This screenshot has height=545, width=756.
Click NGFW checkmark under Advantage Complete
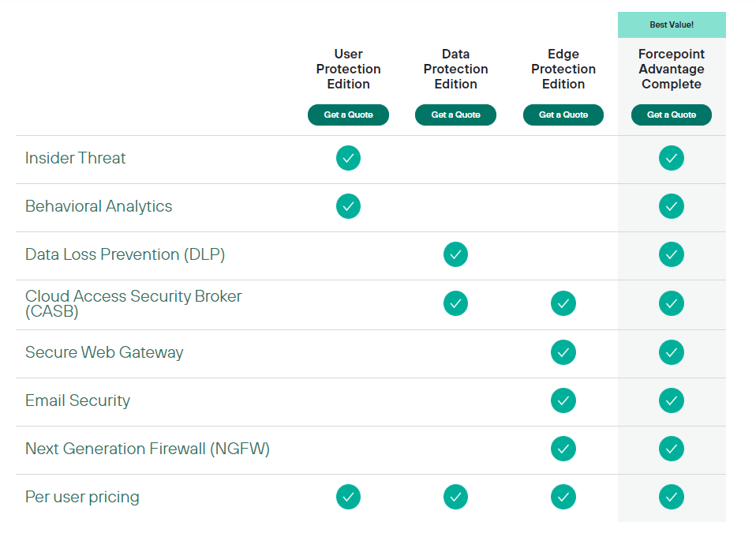(x=671, y=449)
